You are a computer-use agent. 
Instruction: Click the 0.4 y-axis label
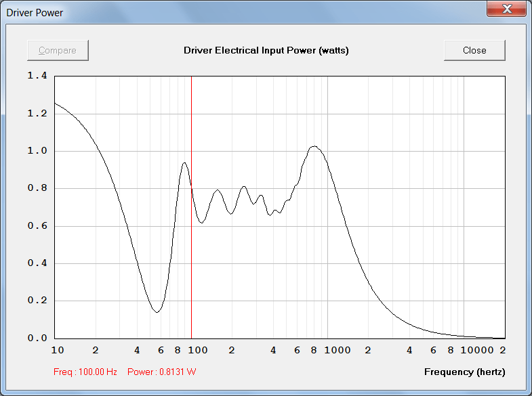coord(37,263)
